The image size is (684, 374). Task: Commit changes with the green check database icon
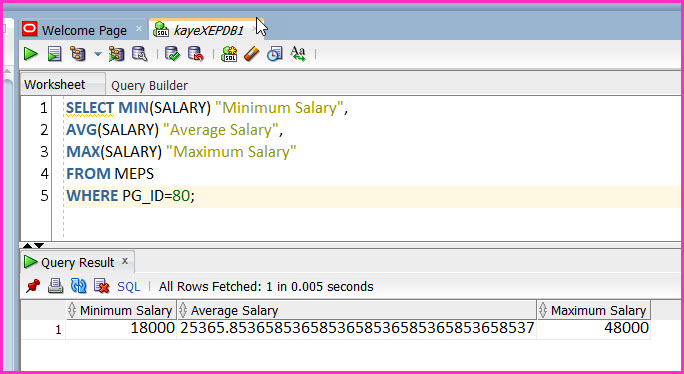click(x=172, y=54)
